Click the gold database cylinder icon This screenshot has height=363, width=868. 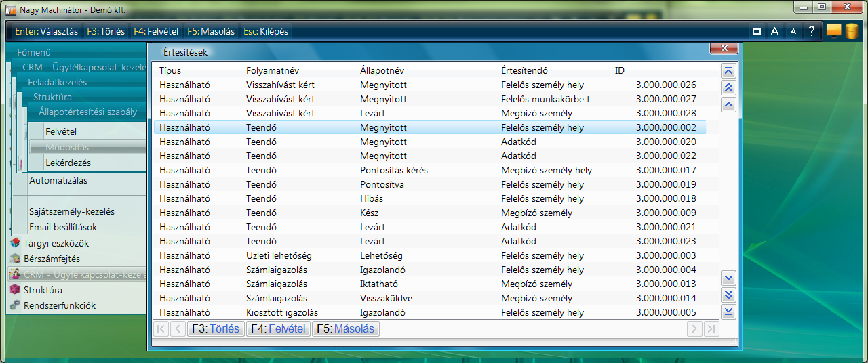pyautogui.click(x=851, y=31)
